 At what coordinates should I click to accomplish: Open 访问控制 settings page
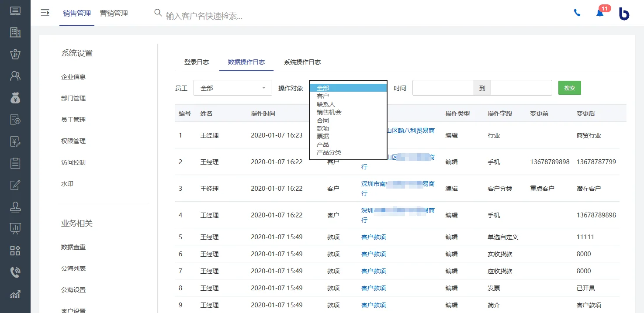(x=73, y=162)
